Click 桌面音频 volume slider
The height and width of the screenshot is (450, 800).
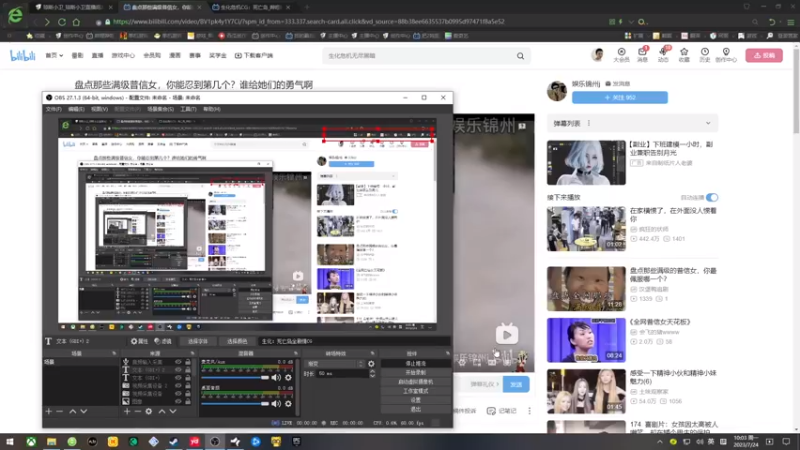[235, 404]
